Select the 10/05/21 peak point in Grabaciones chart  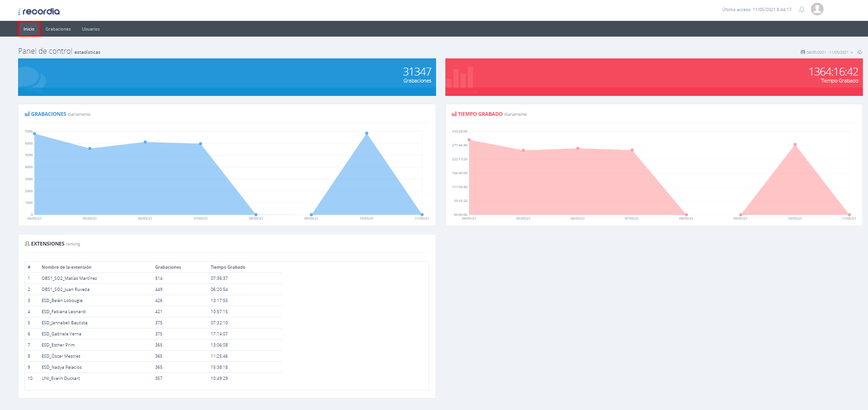[367, 133]
